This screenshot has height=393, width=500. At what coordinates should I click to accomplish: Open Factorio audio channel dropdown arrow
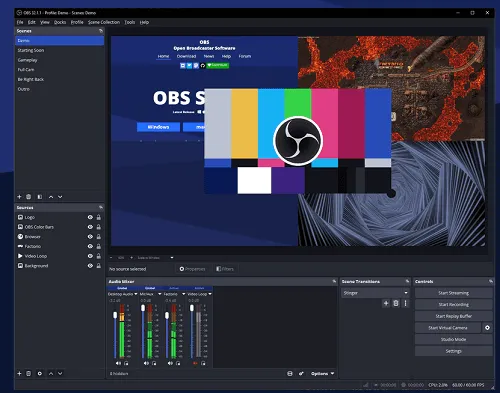pos(184,294)
